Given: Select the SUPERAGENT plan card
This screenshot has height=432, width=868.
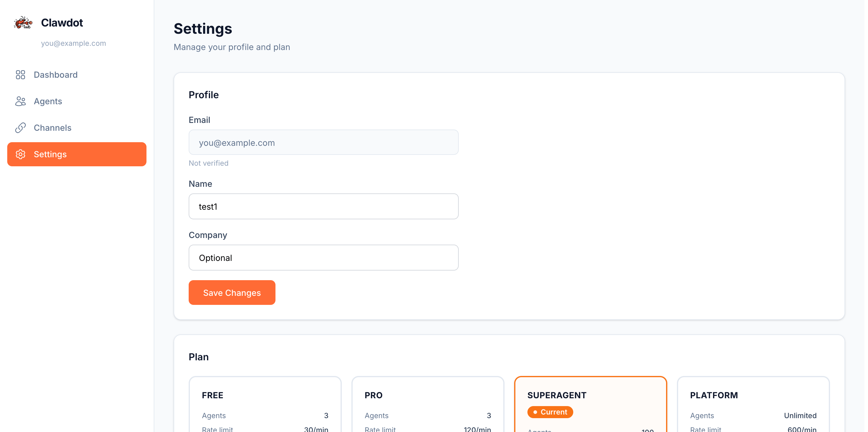Looking at the screenshot, I should tap(591, 404).
